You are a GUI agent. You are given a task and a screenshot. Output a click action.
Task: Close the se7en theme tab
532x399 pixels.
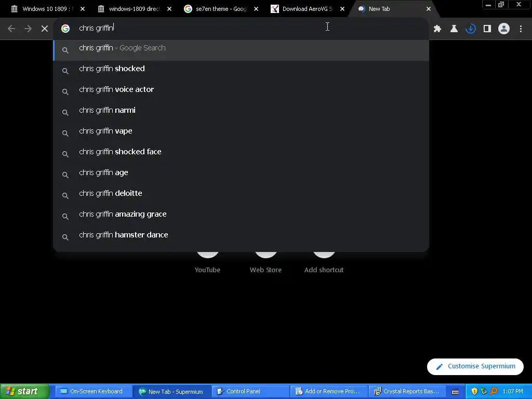click(256, 9)
